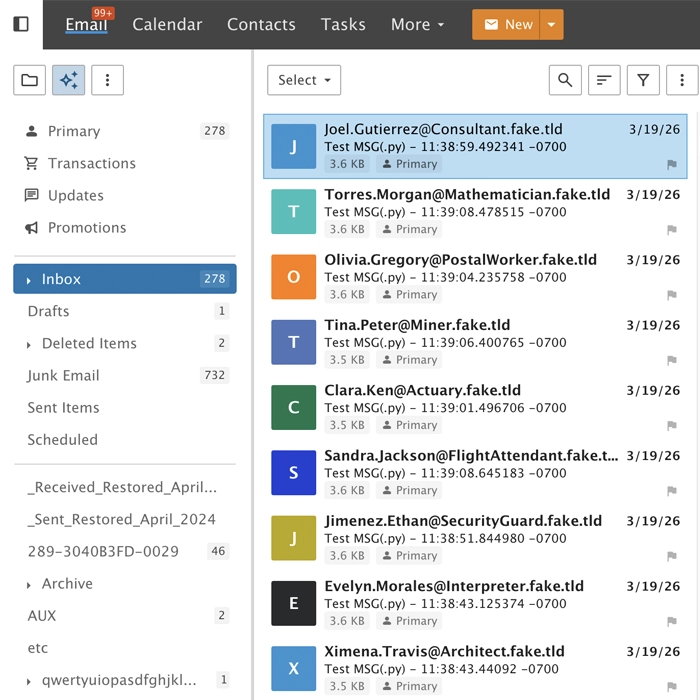Compose with the New button
700x700 pixels.
pos(506,25)
